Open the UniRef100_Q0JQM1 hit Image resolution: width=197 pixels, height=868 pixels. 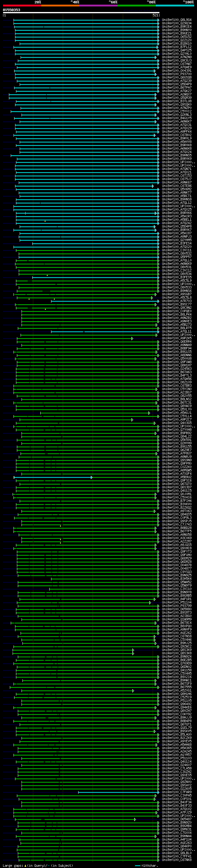[x=177, y=494]
